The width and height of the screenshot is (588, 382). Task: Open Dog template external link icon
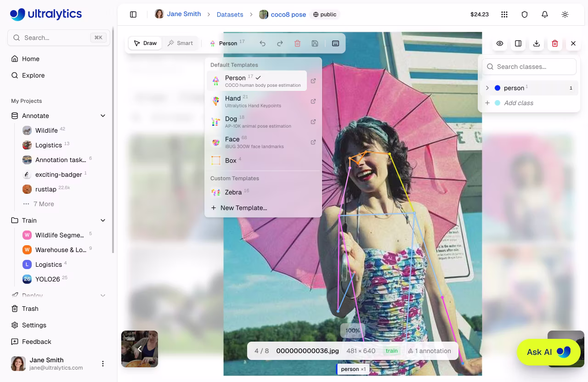(313, 122)
